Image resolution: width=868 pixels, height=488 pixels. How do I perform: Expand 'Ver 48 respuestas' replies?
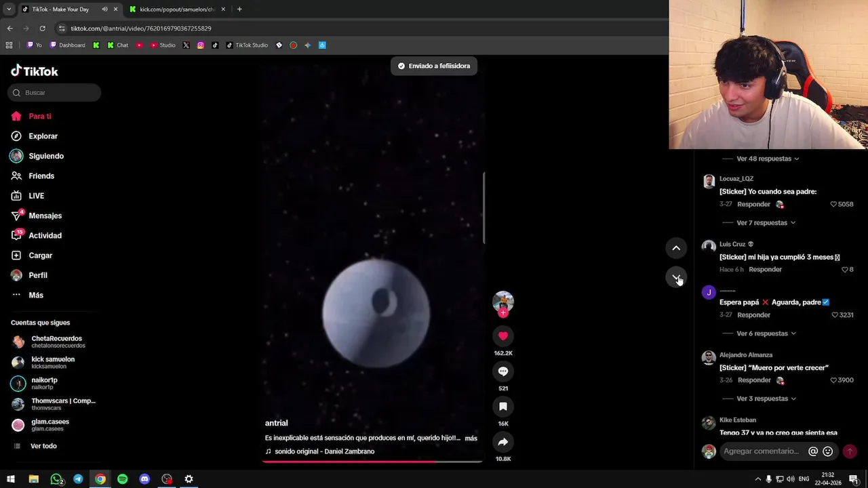point(768,159)
